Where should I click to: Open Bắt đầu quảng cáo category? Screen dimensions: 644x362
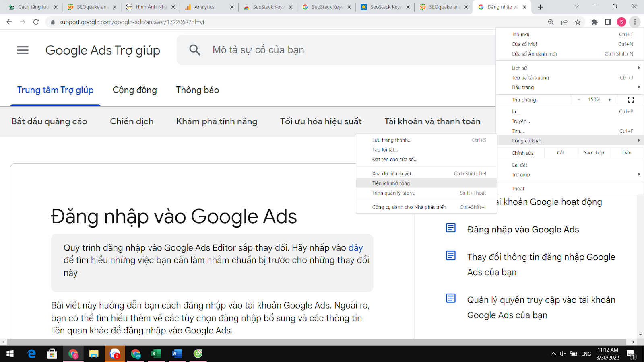[x=49, y=121]
